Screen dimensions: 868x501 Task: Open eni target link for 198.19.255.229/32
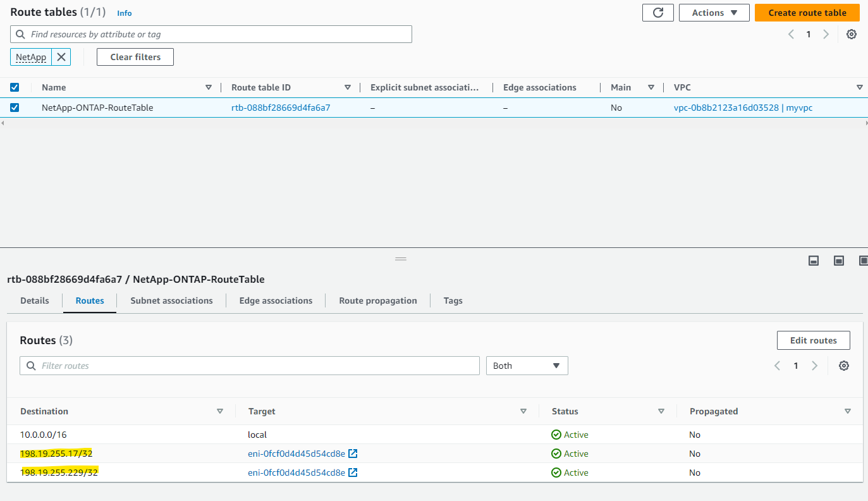coord(296,473)
